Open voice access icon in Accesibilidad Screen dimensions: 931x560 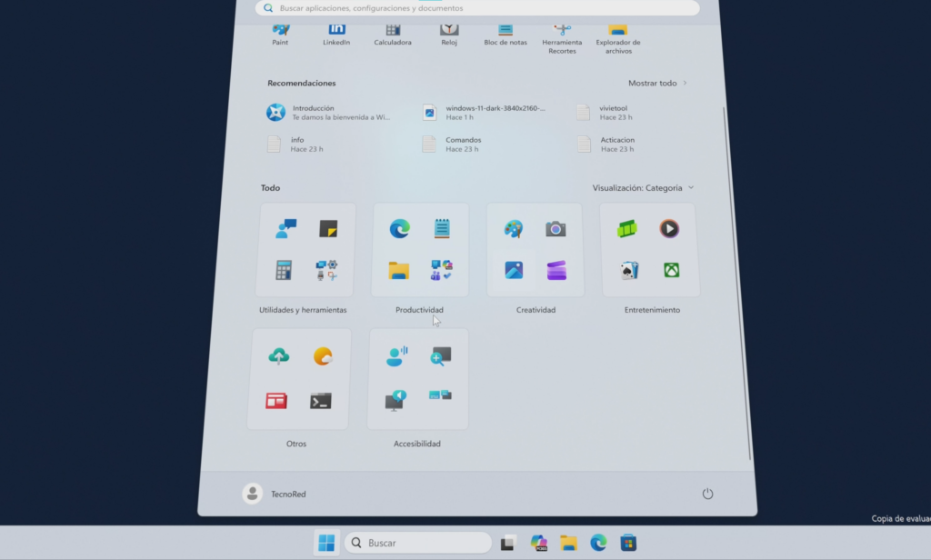[396, 356]
